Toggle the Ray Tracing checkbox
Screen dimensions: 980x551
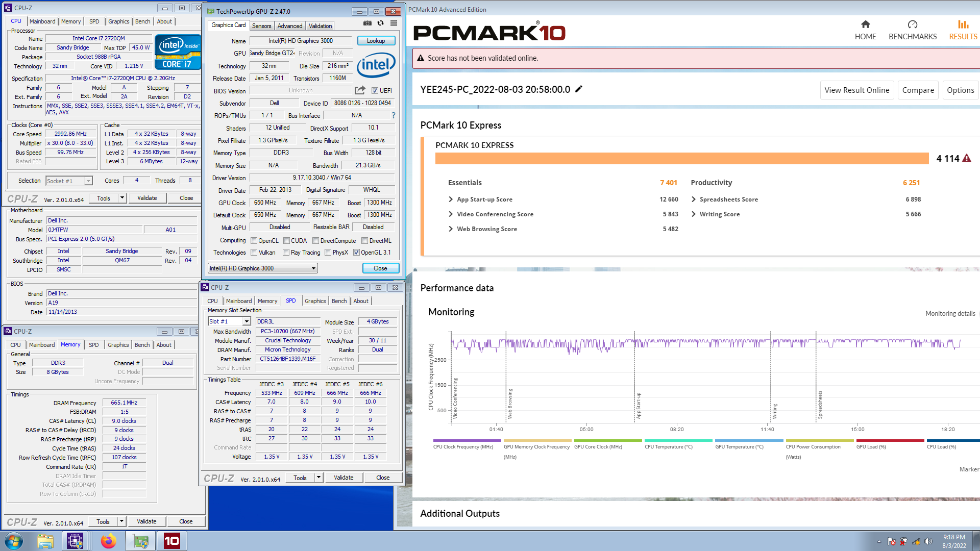[286, 253]
